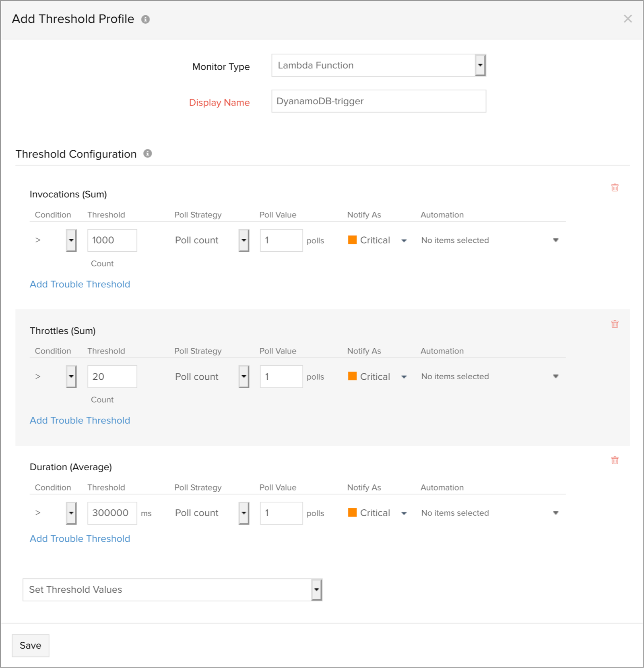Add Trouble Threshold for Duration
This screenshot has height=668, width=644.
(x=79, y=538)
